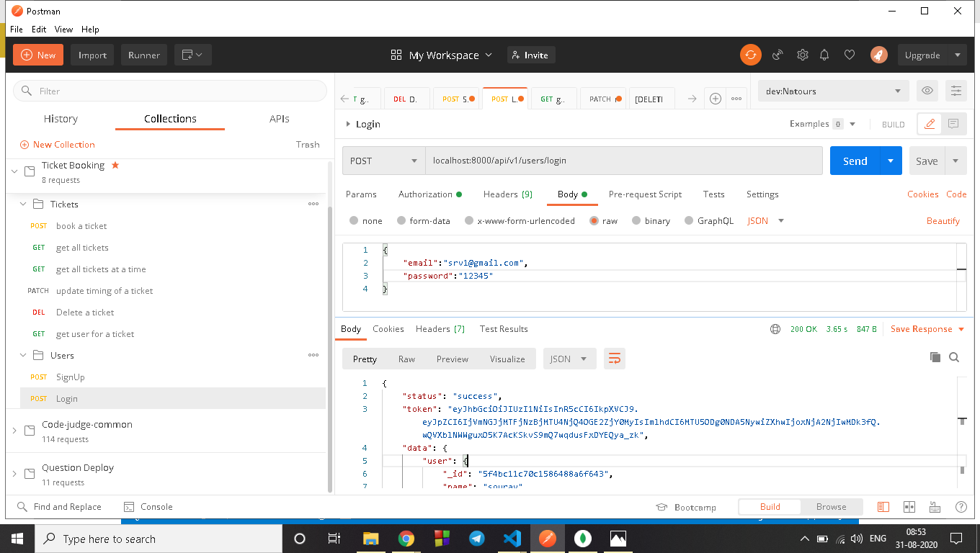The width and height of the screenshot is (980, 553).
Task: Collapse the Tickets folder
Action: tap(22, 204)
